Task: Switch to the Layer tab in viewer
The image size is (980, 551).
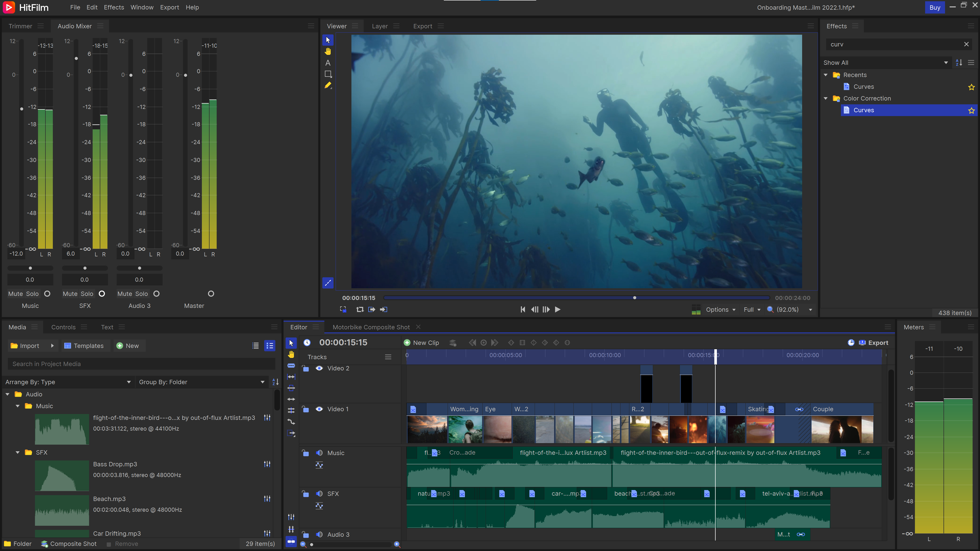Action: pyautogui.click(x=379, y=26)
